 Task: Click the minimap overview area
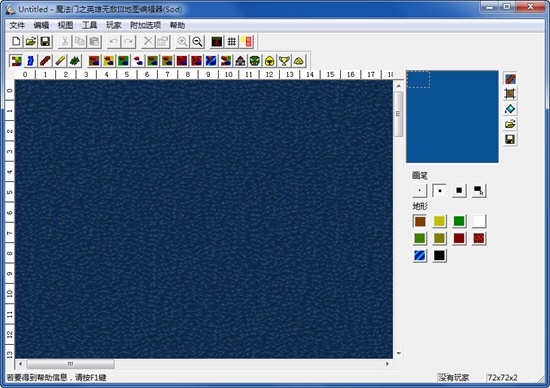(452, 117)
